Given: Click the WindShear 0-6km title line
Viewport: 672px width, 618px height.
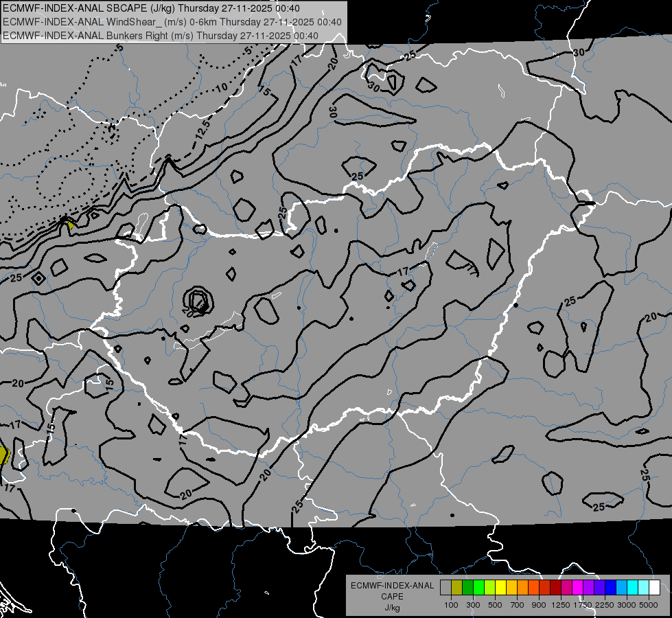Looking at the screenshot, I should click(x=172, y=22).
